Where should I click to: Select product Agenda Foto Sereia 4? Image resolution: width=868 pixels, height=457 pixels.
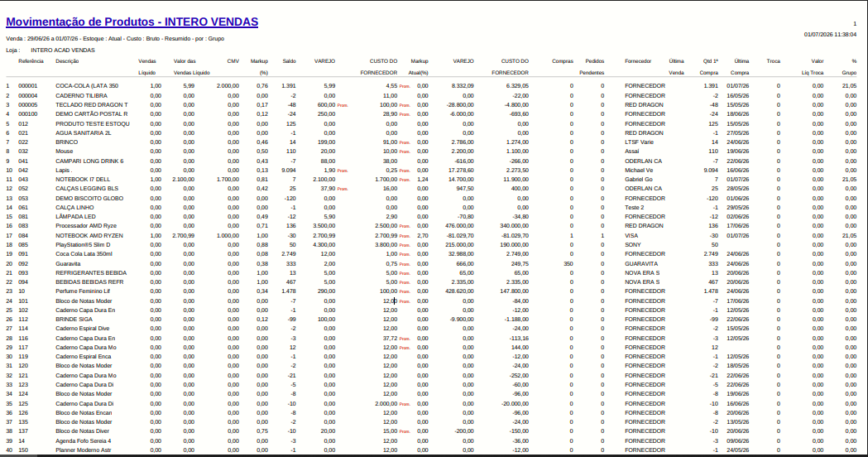pos(83,441)
